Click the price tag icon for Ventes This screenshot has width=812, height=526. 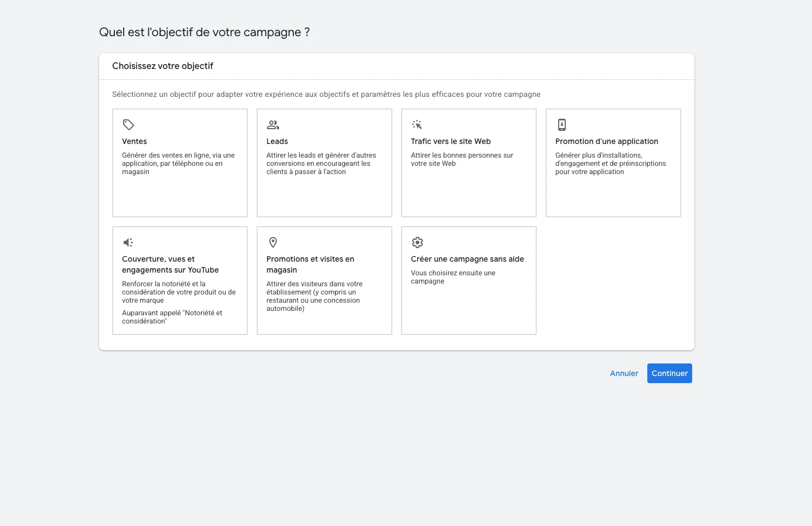pyautogui.click(x=129, y=125)
